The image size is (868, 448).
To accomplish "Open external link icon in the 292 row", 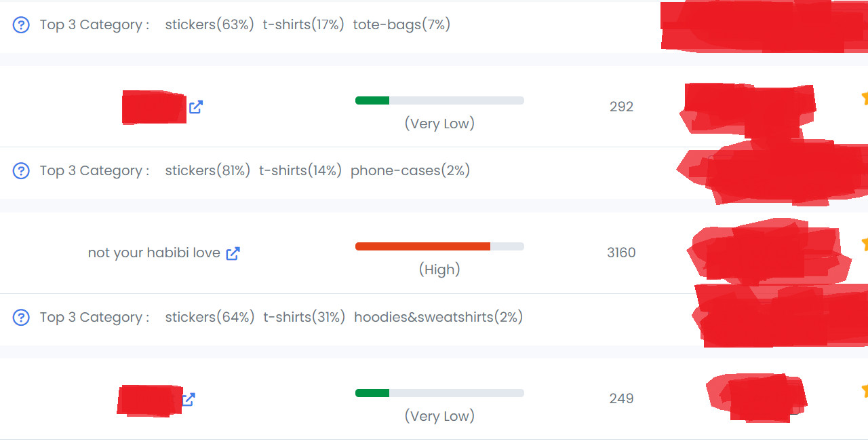I will (196, 107).
